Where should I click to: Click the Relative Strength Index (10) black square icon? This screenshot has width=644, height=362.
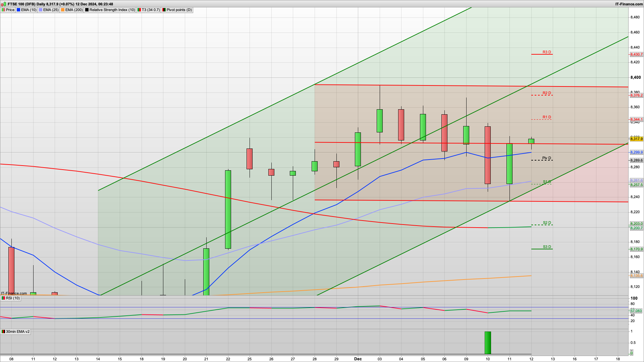pos(87,10)
